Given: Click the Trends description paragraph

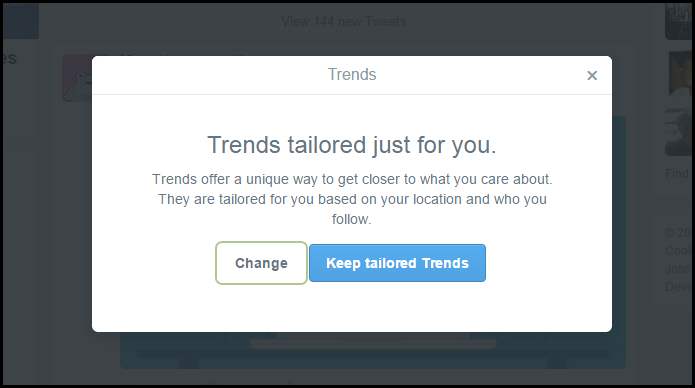Looking at the screenshot, I should point(352,199).
